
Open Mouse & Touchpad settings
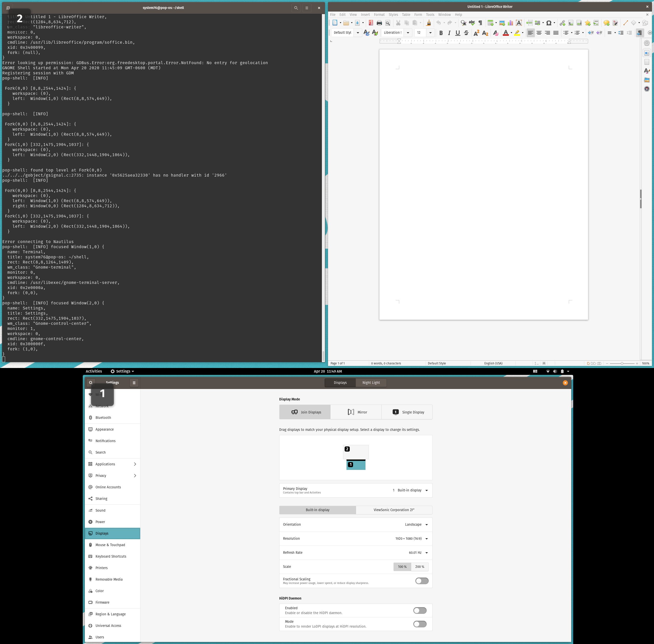[x=113, y=545]
